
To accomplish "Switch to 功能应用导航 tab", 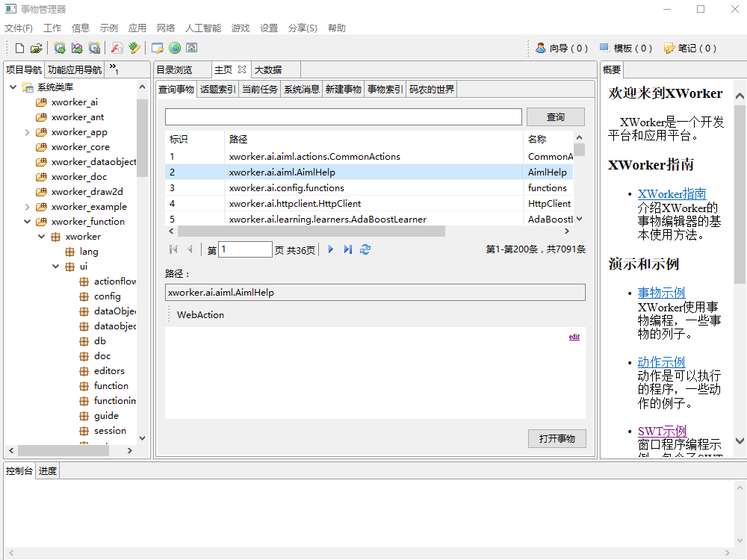I will (75, 69).
